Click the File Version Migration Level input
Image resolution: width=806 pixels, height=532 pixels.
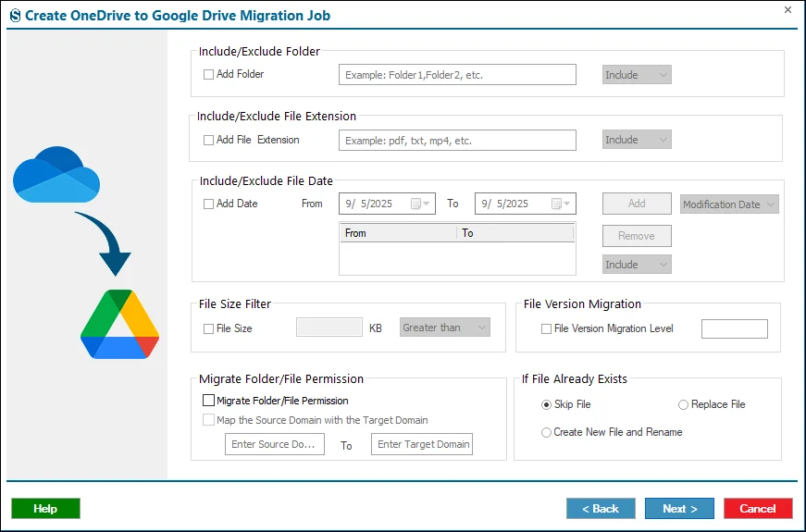pyautogui.click(x=735, y=329)
